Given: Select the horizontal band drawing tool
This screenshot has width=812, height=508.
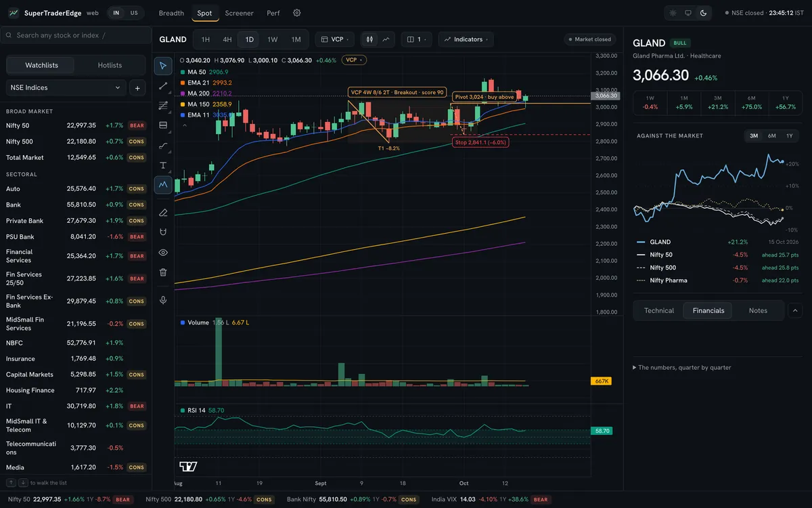Looking at the screenshot, I should click(163, 125).
